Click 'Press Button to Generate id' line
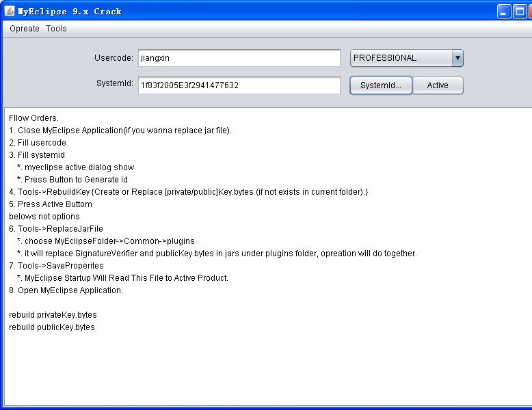Viewport: 532px width, 410px height. (x=72, y=180)
